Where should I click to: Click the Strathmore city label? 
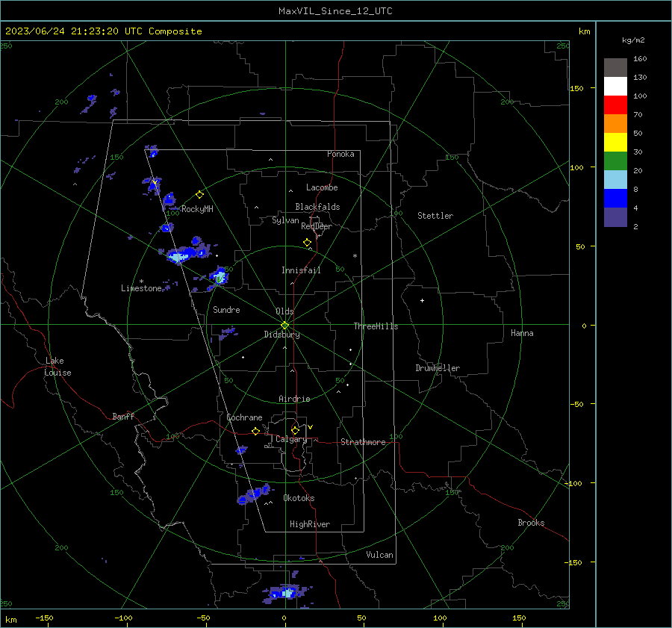pyautogui.click(x=363, y=442)
